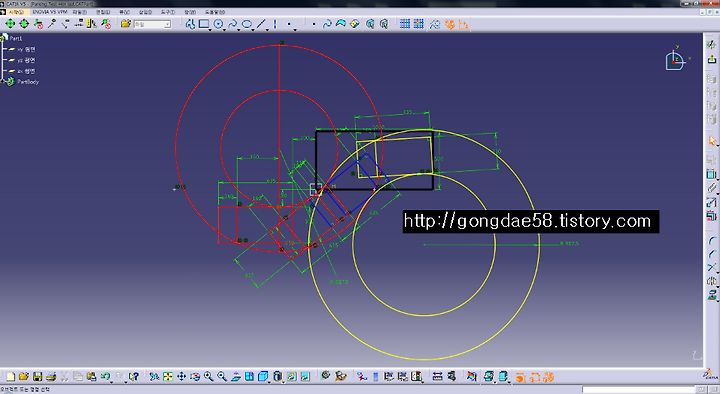Click the Print icon
Image resolution: width=720 pixels, height=394 pixels.
51,377
